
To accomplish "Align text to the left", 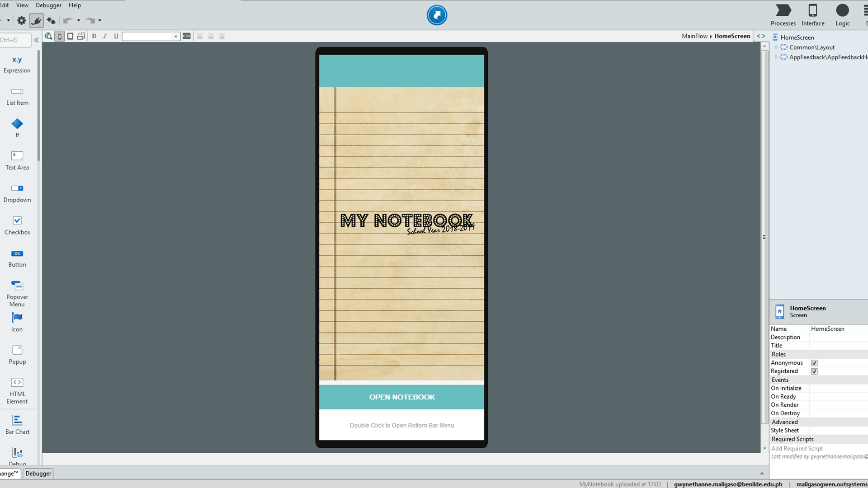I will pos(200,36).
